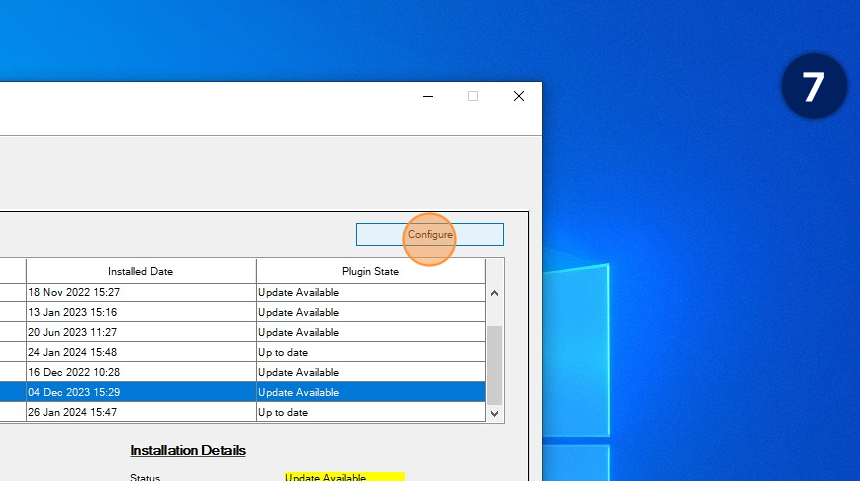Minimize the plugin manager window

(x=428, y=96)
